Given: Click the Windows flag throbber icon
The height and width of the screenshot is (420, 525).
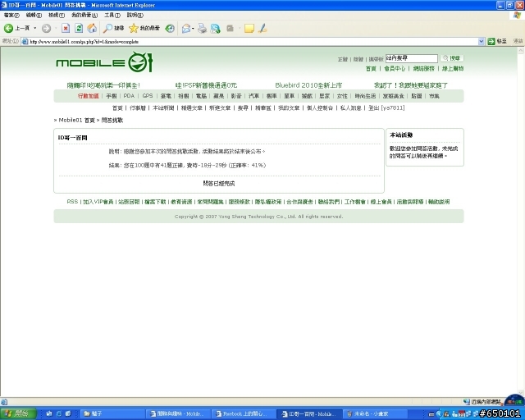Looking at the screenshot, I should (518, 16).
